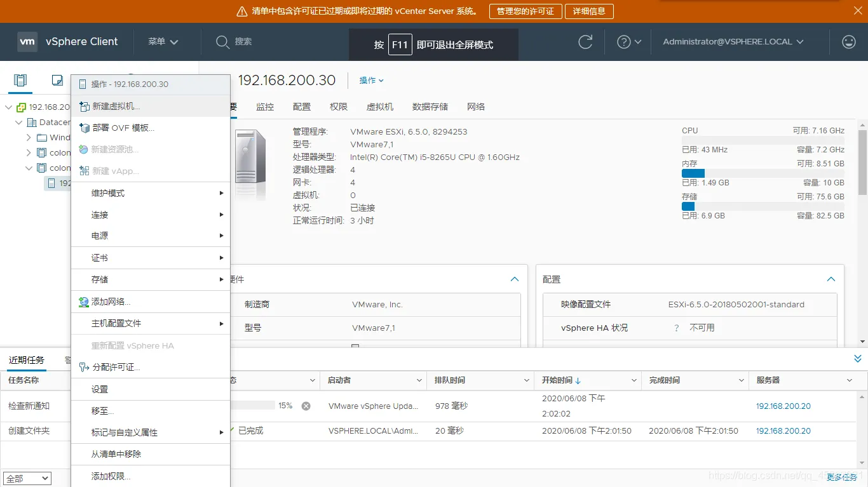The image size is (868, 487).
Task: Click the smiley feedback icon
Action: (849, 42)
